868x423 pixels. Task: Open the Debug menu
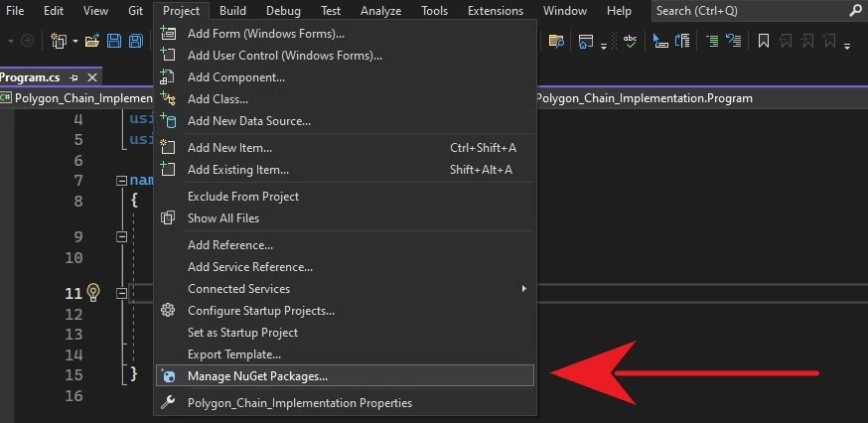coord(283,11)
